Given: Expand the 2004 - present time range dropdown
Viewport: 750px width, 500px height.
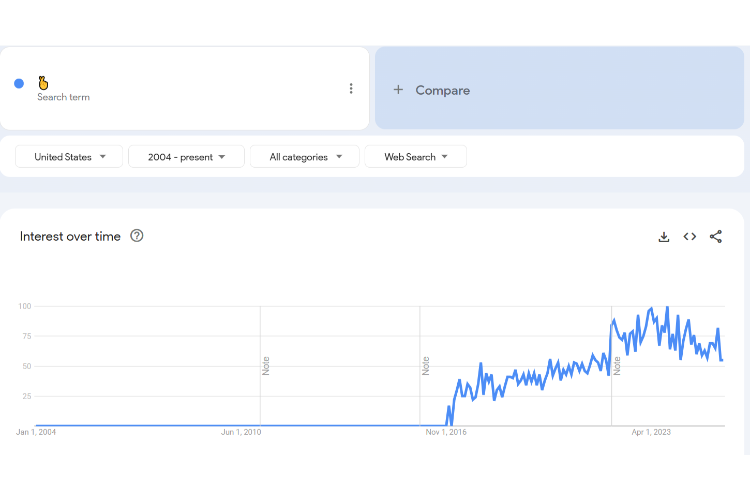Looking at the screenshot, I should click(186, 157).
